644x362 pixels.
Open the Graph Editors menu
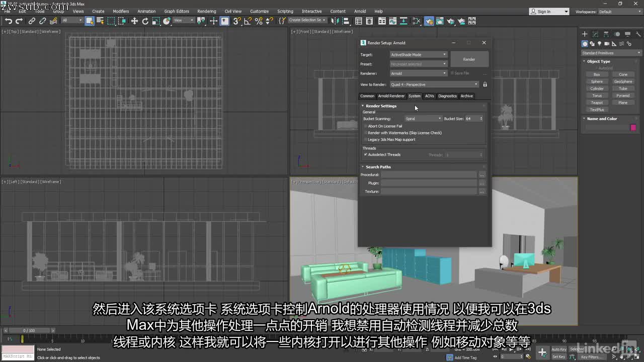[x=177, y=11]
